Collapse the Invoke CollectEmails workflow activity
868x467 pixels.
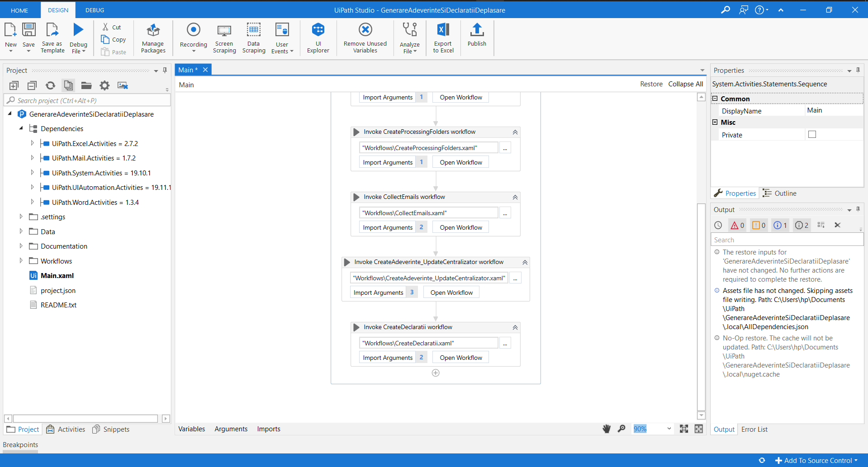tap(515, 197)
